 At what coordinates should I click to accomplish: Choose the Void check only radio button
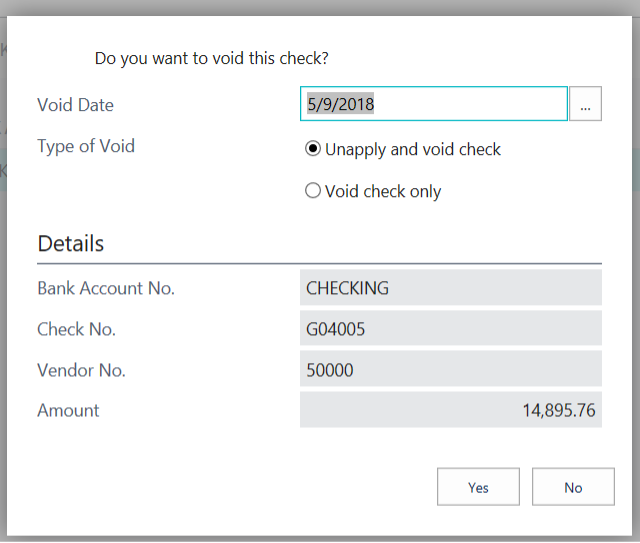coord(313,191)
